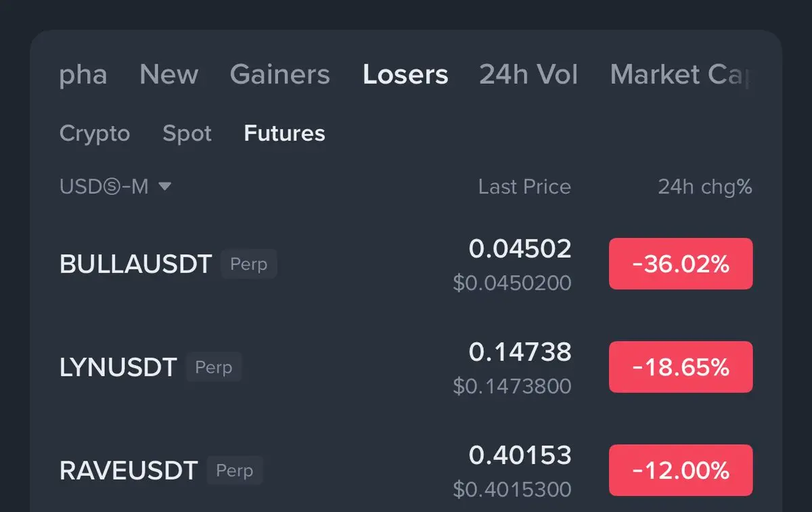
Task: Open the Market Cap tab
Action: [x=679, y=74]
